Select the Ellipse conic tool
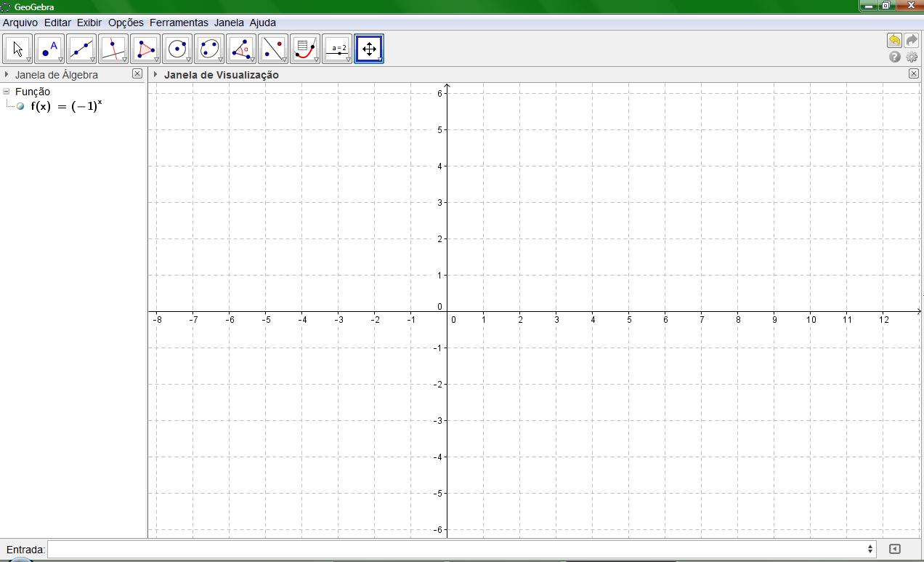Screen dimensions: 924x562 tap(209, 49)
